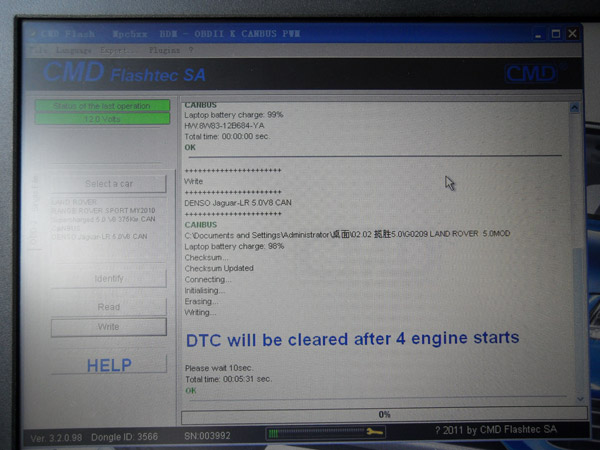
Task: Click Please wait 10sec. line
Action: click(219, 368)
